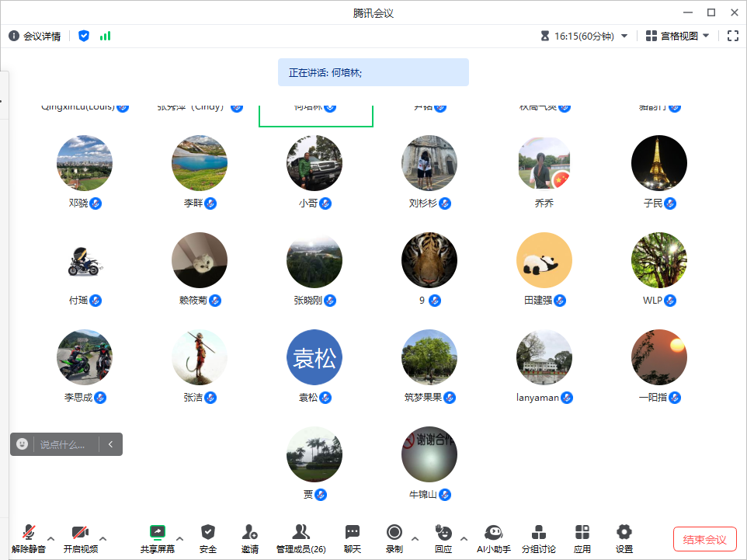The width and height of the screenshot is (747, 560).
Task: Open the 安全 (Security) shield icon
Action: [207, 537]
